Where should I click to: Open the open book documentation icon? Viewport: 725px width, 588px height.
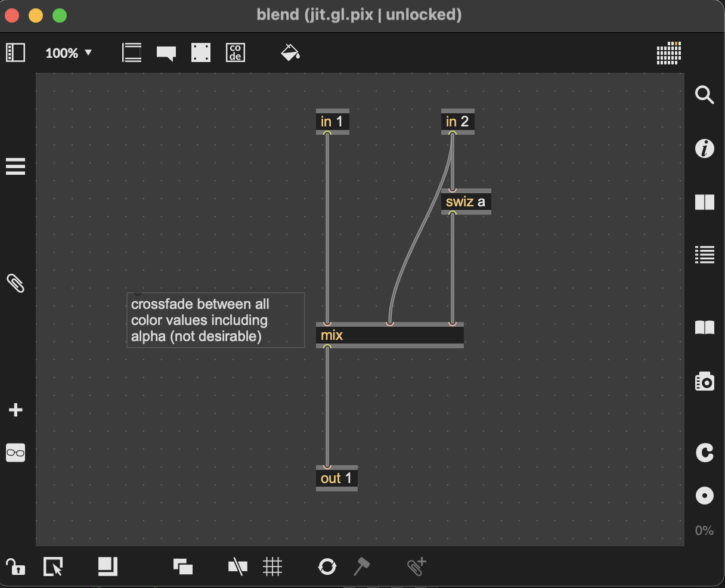pos(705,327)
